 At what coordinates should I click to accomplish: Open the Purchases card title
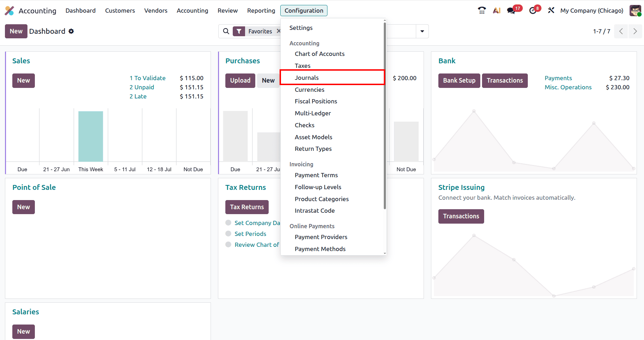[243, 61]
